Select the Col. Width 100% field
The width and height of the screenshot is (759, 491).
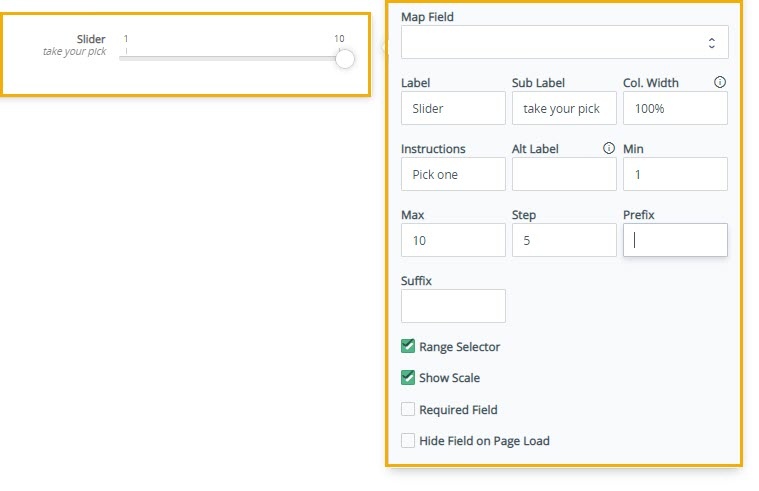[x=675, y=108]
